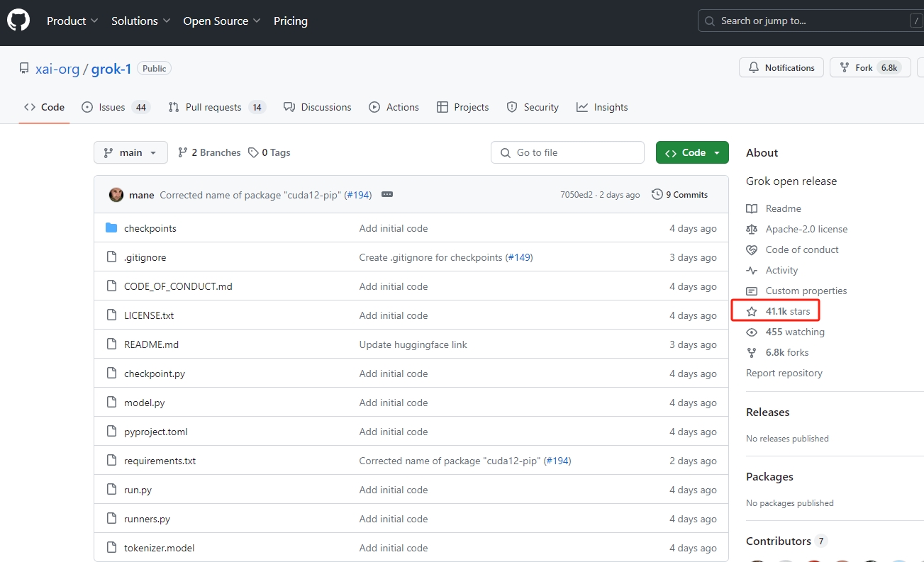Open requirements.txt file
924x562 pixels.
click(x=160, y=461)
